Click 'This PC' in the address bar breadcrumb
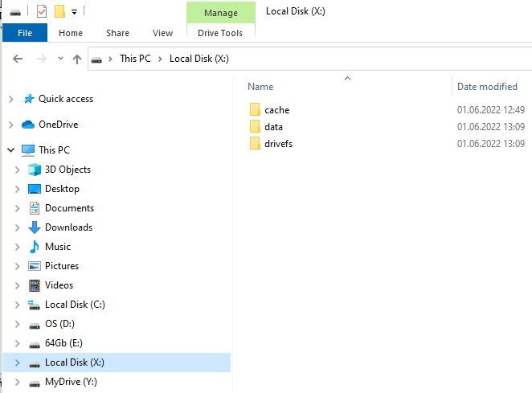The image size is (532, 393). point(135,59)
